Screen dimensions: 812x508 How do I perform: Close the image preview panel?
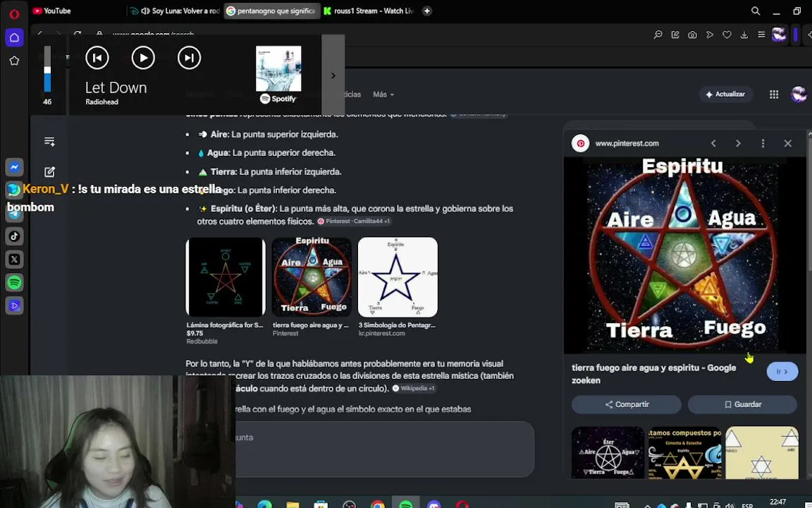(787, 144)
